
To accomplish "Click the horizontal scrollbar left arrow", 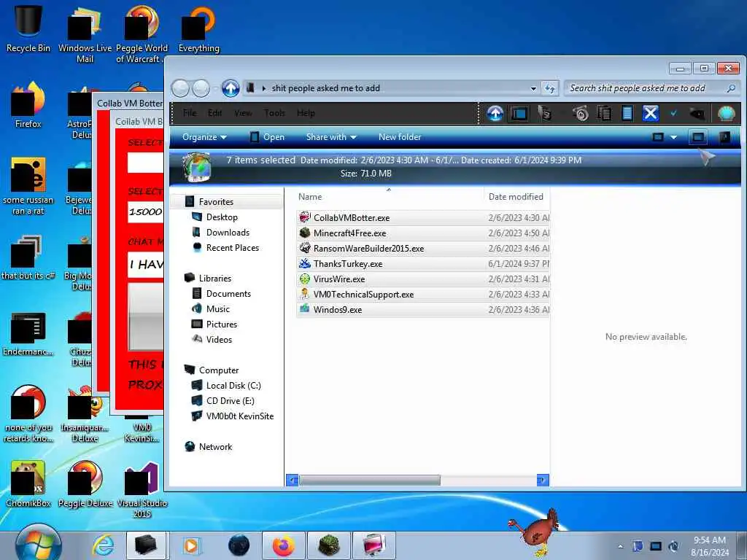I will coord(292,480).
